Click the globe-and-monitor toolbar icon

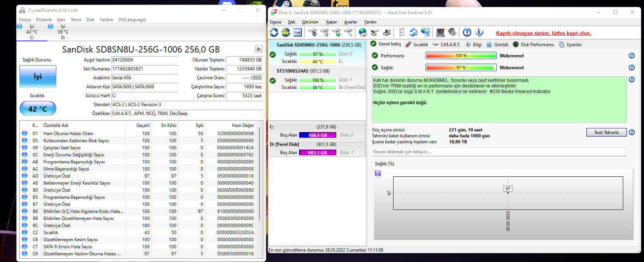[x=425, y=32]
